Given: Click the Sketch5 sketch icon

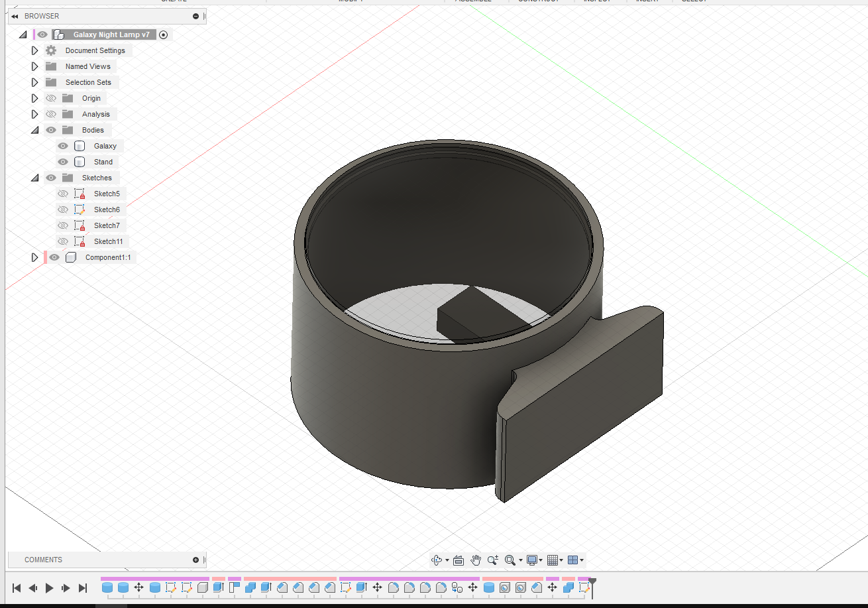Looking at the screenshot, I should point(80,194).
